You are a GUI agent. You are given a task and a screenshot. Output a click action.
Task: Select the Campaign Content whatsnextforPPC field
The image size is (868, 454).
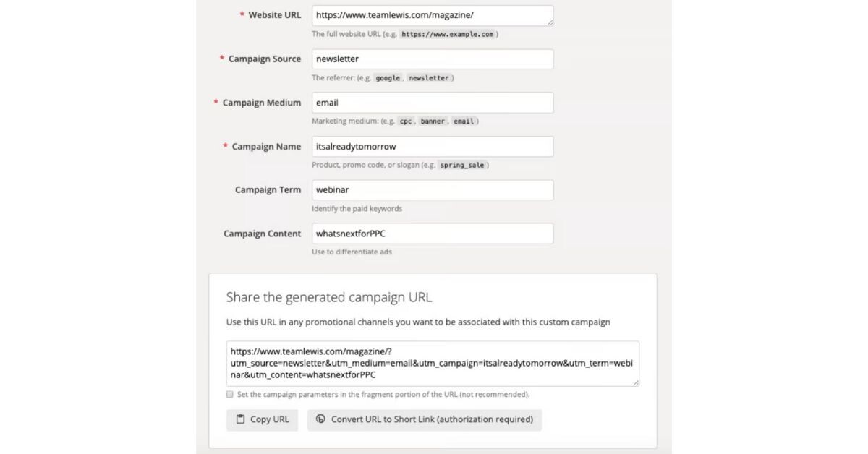pos(433,234)
